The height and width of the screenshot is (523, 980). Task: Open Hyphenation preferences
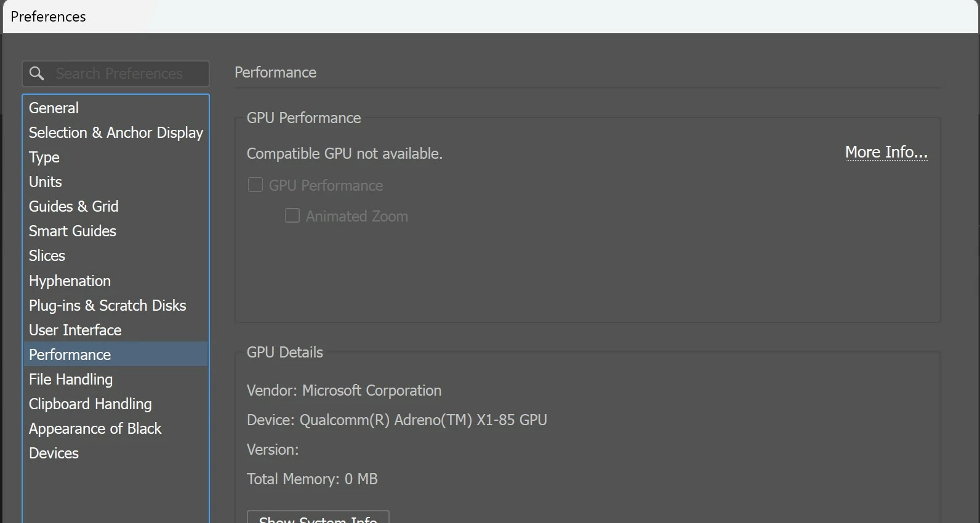click(70, 281)
